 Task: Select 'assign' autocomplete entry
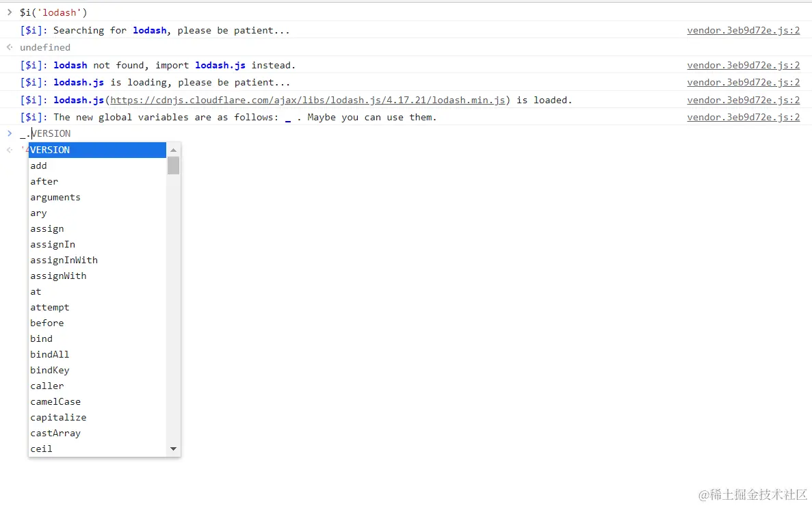click(x=97, y=228)
